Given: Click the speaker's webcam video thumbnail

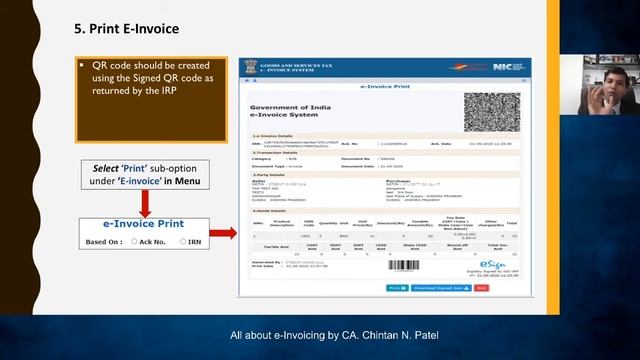Looking at the screenshot, I should 600,84.
